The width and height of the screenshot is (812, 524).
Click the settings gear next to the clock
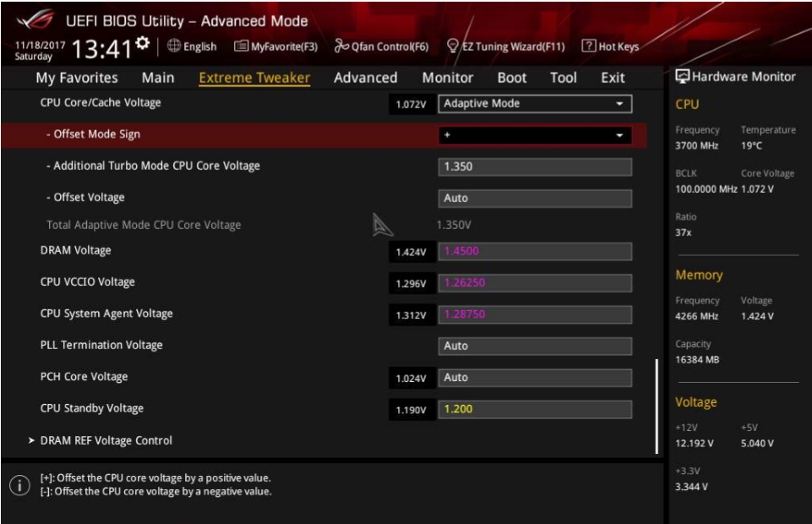coord(143,43)
